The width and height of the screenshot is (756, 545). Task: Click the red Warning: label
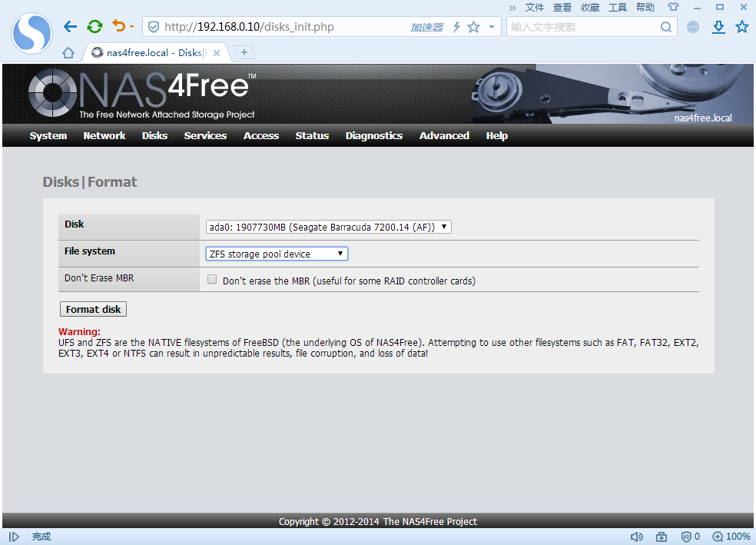pyautogui.click(x=80, y=331)
